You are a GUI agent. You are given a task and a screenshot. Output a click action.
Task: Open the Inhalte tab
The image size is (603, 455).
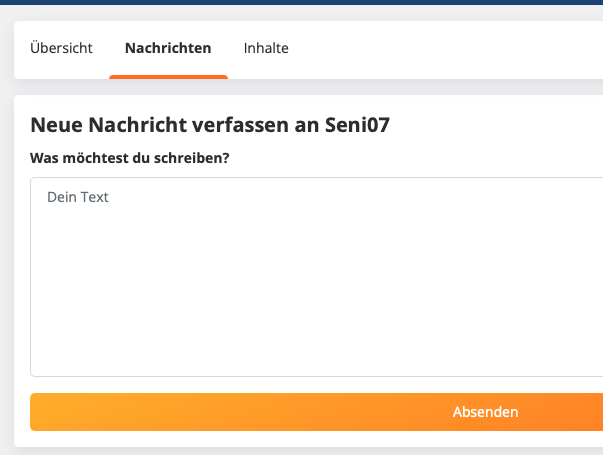(x=266, y=48)
